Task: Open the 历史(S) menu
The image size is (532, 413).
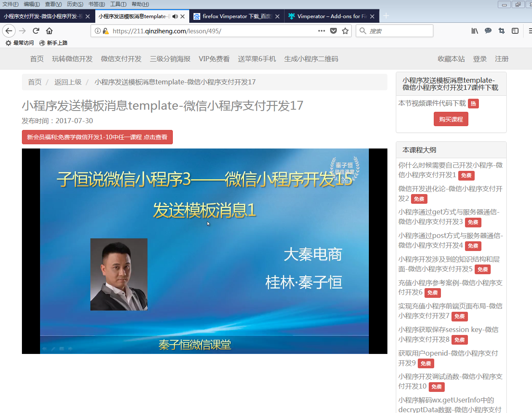Action: 75,4
